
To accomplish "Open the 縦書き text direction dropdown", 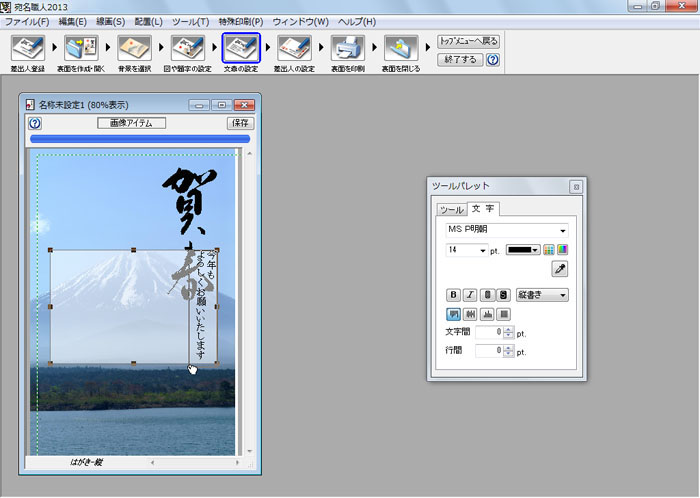I will click(x=542, y=295).
